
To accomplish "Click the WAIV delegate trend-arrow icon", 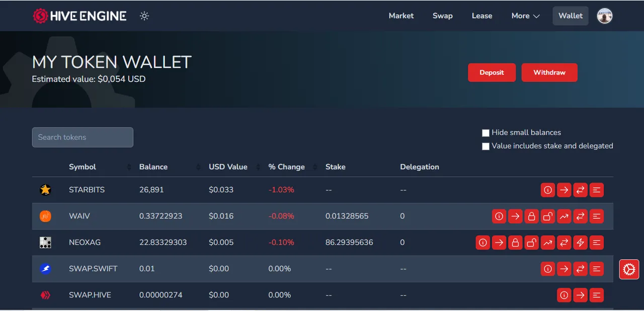I will pyautogui.click(x=564, y=216).
